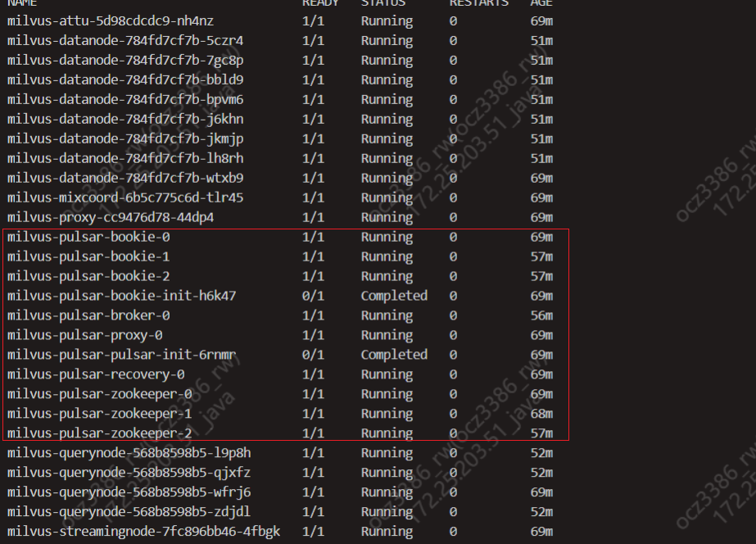Select pod milvus-pulsar-zookeeper-0
The width and height of the screenshot is (756, 544).
click(x=99, y=394)
